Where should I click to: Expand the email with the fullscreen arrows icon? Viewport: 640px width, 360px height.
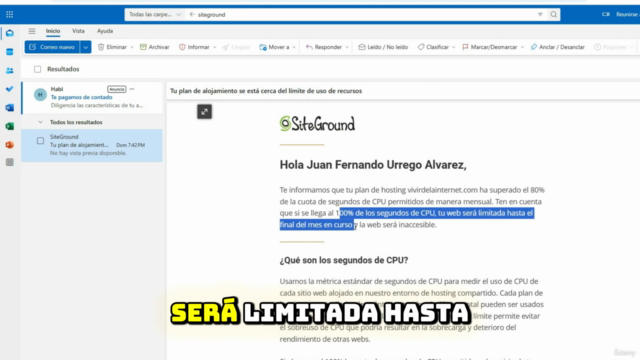click(204, 112)
